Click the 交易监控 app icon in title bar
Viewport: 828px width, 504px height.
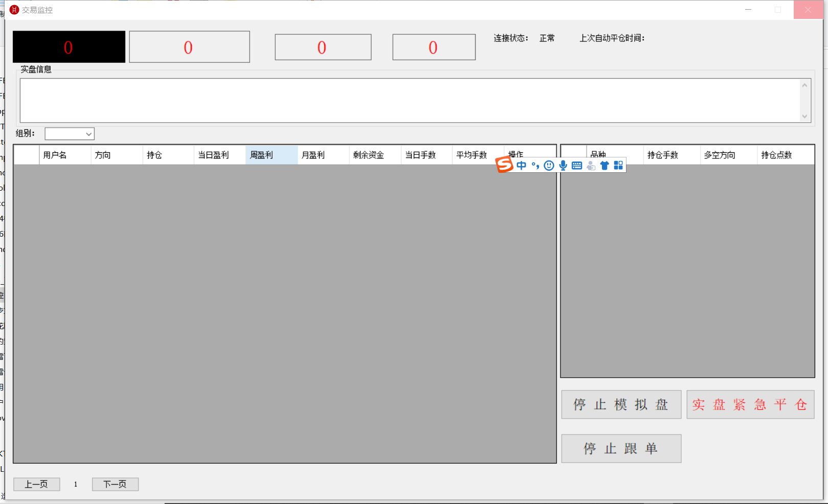point(14,10)
